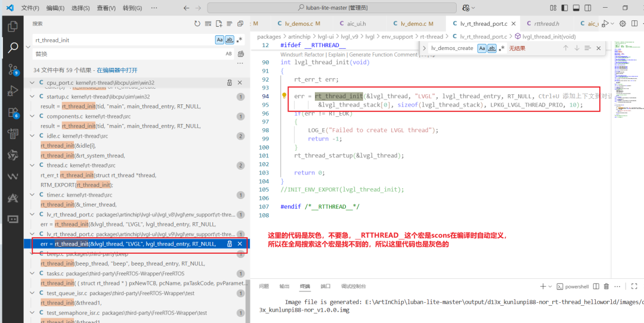Toggle the secondary side bar visibility
The image size is (644, 323).
pyautogui.click(x=588, y=8)
